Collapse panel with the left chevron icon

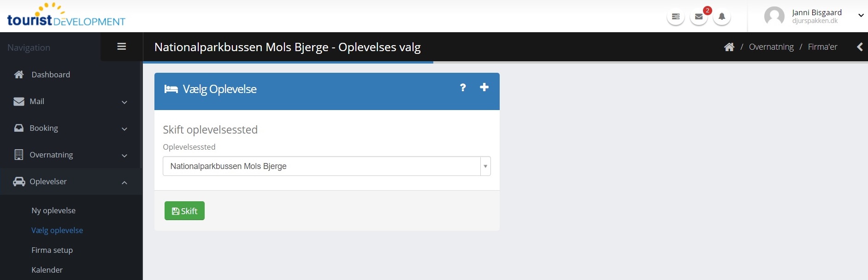click(x=860, y=47)
